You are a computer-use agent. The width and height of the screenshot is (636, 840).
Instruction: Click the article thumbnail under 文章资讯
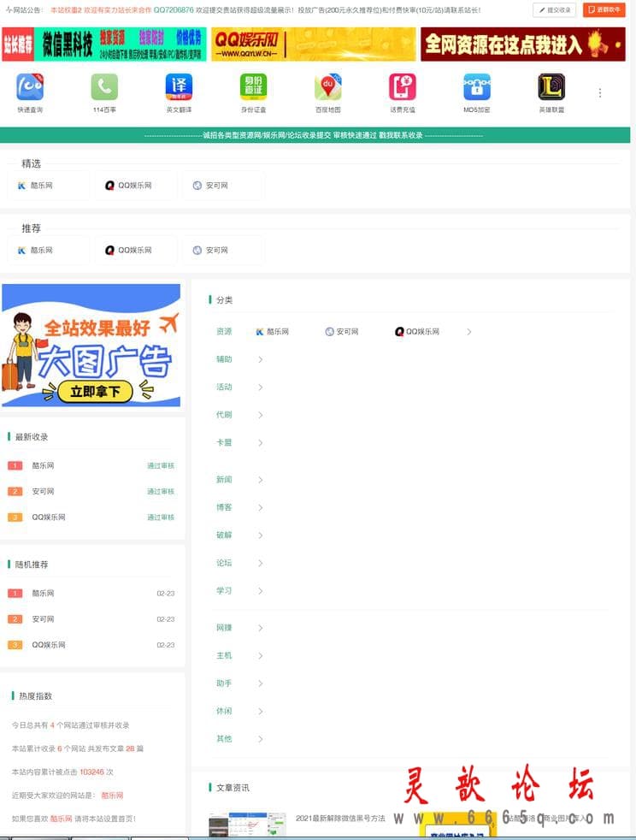pos(247,825)
